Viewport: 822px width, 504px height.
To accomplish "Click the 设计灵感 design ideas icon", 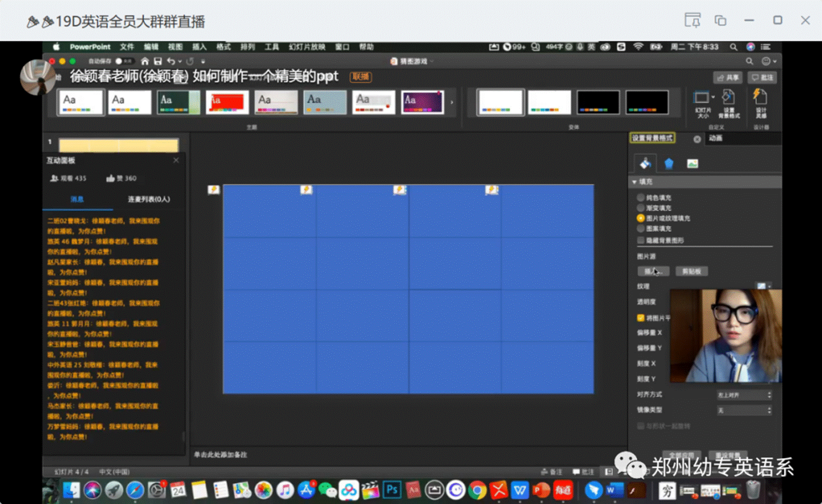I will pos(760,96).
